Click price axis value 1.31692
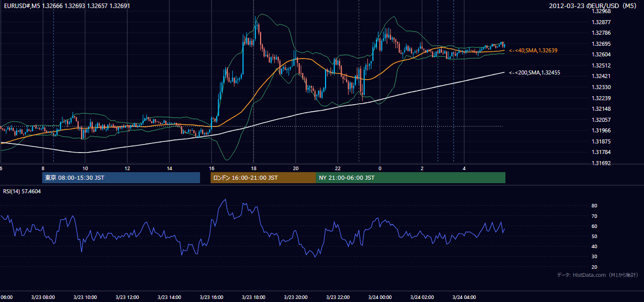 click(602, 163)
